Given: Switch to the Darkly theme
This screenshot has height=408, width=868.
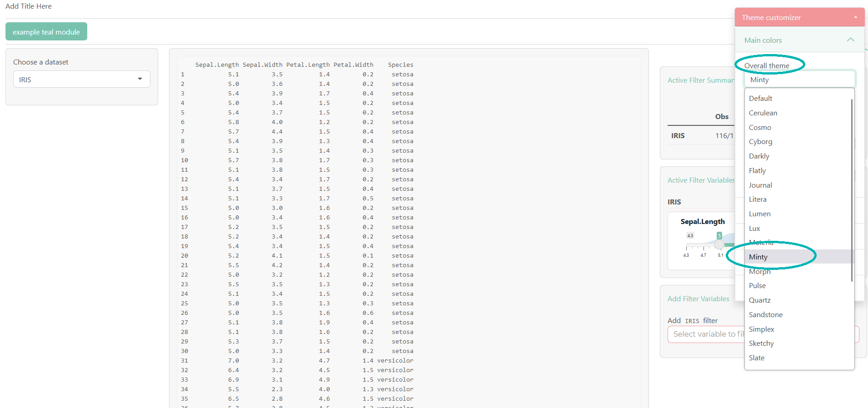Looking at the screenshot, I should (759, 156).
